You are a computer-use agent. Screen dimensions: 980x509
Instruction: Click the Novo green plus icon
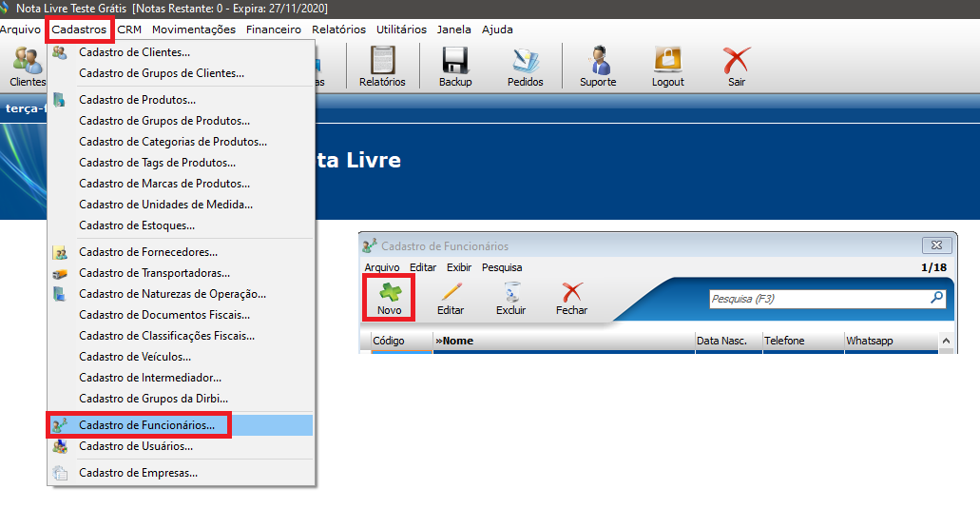[389, 293]
